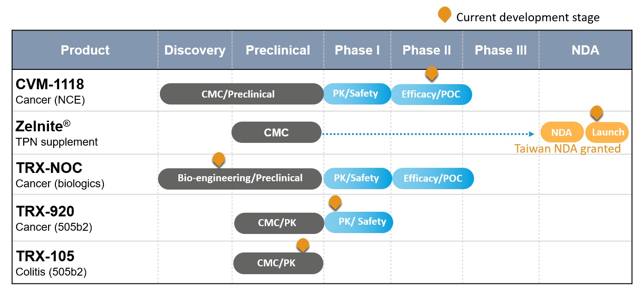Click the Launch pill for Zelnite

pyautogui.click(x=608, y=132)
